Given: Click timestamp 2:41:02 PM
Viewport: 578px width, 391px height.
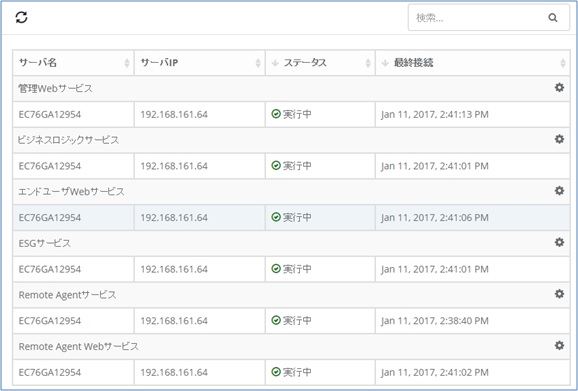Looking at the screenshot, I should tap(435, 373).
